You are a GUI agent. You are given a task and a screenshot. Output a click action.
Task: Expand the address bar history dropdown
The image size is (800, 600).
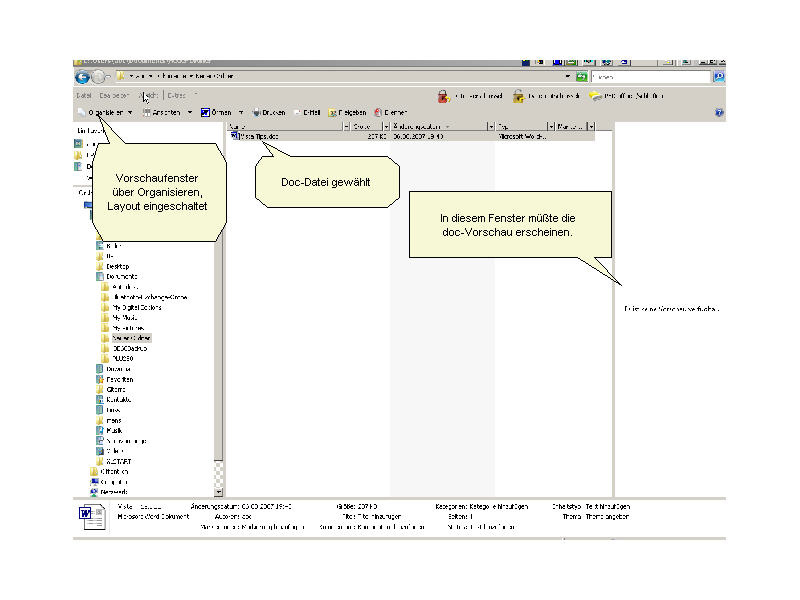568,77
